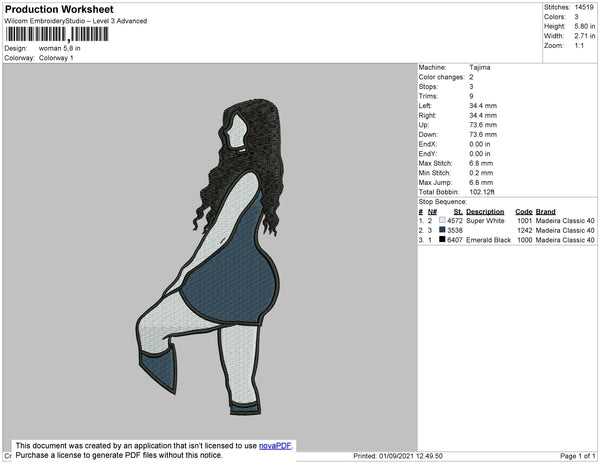The width and height of the screenshot is (600, 464).
Task: Click the dark blue 3538 color swatch
Action: pyautogui.click(x=442, y=230)
